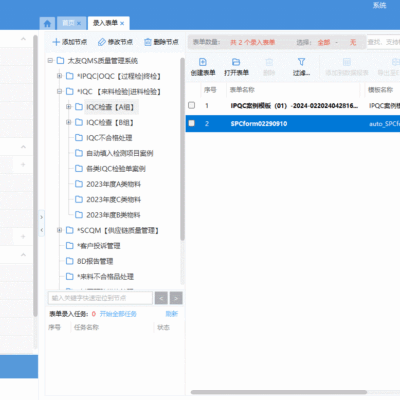Select the 2023年度A类物料 folder icon

click(x=79, y=184)
